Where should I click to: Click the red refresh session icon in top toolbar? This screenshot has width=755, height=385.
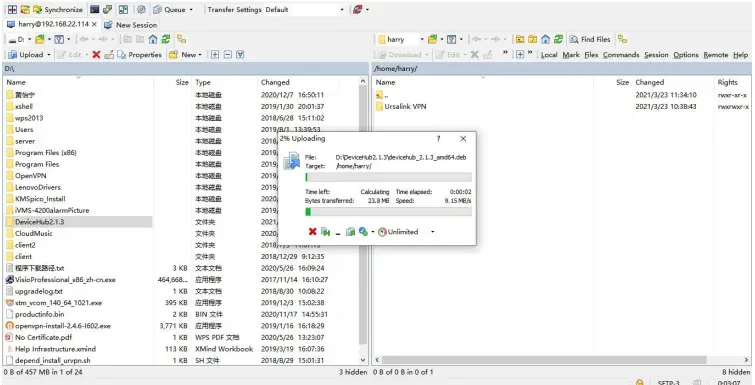click(x=358, y=9)
